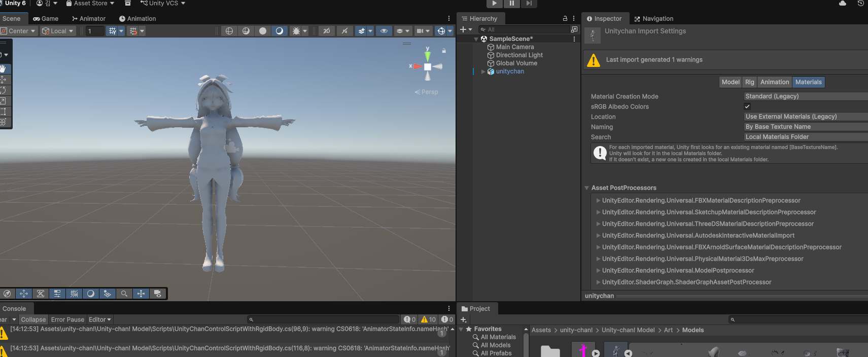
Task: Toggle scene gizmos button
Action: (x=441, y=31)
